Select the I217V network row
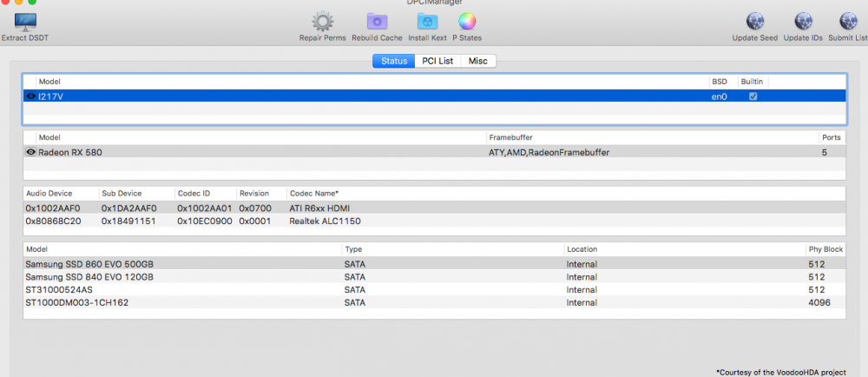Image resolution: width=868 pixels, height=377 pixels. click(x=435, y=96)
